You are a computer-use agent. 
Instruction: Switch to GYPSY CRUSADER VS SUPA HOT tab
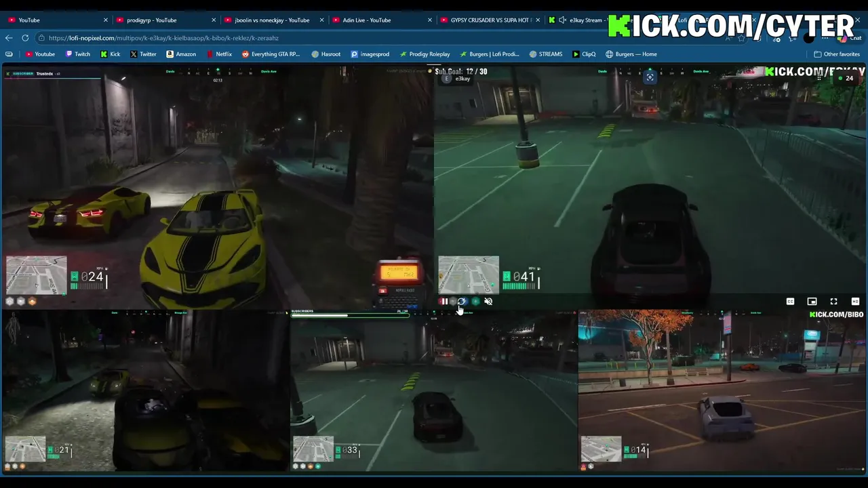(489, 20)
